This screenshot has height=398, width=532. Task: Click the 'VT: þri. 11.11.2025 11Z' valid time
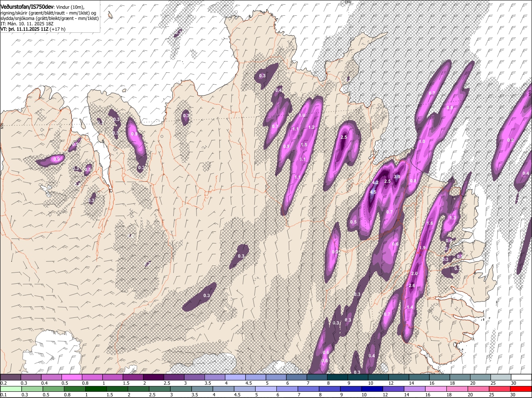click(x=25, y=29)
